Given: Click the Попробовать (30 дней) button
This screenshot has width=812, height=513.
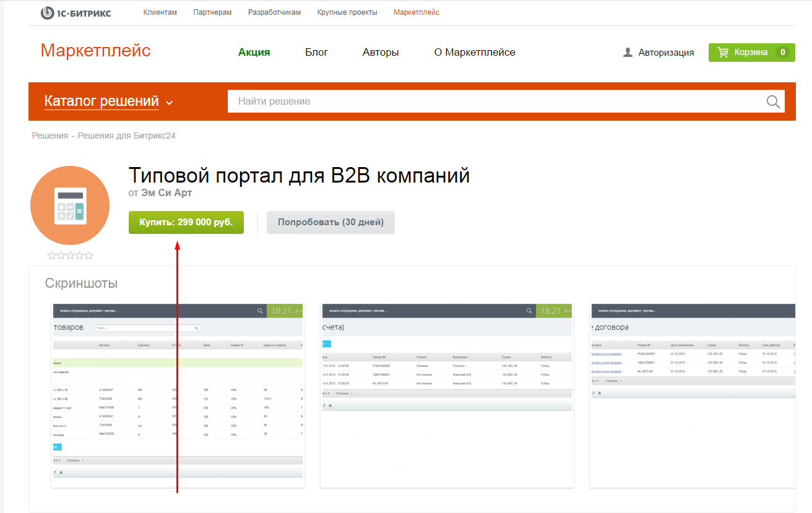Looking at the screenshot, I should [330, 223].
